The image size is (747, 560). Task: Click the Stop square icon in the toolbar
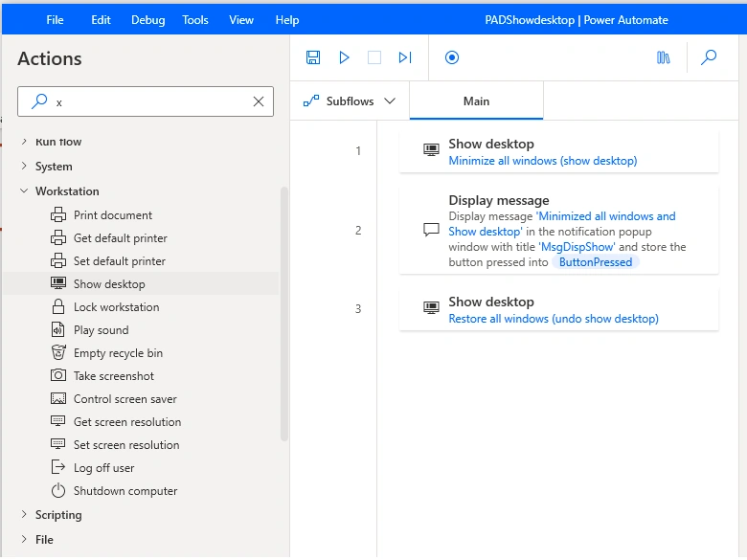coord(374,57)
